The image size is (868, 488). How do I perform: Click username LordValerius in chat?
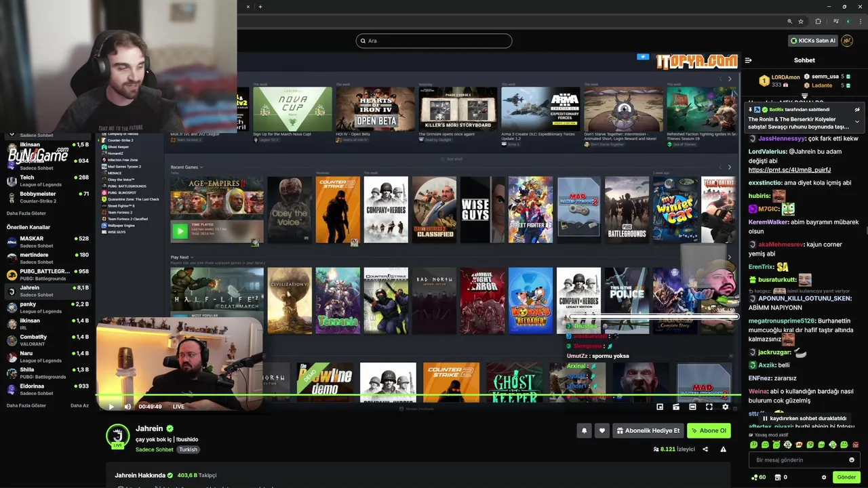[x=768, y=152]
